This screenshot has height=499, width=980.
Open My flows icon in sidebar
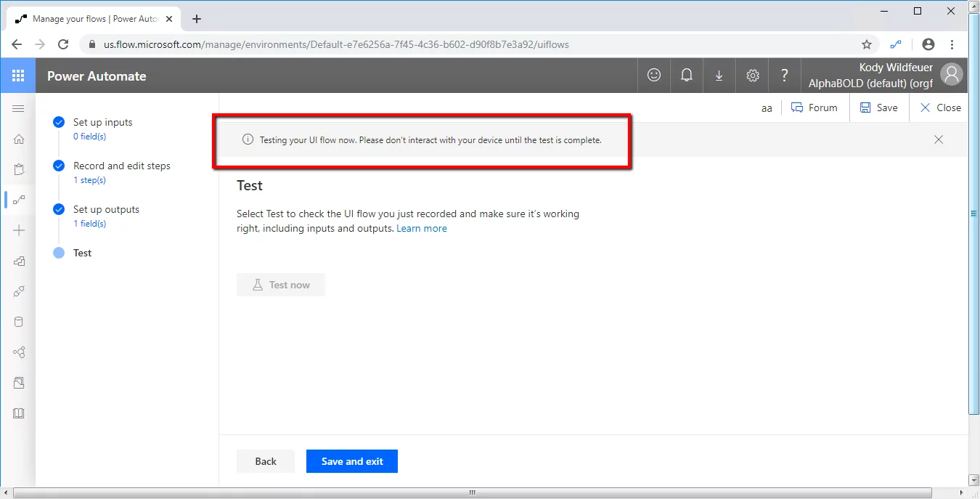point(19,200)
